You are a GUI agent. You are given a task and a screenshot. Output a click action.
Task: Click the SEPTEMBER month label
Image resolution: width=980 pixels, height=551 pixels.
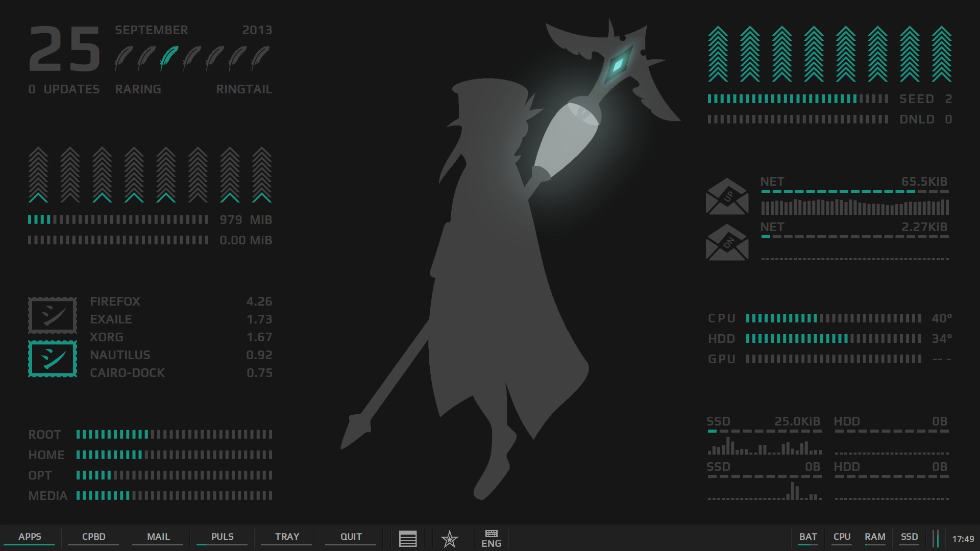(x=152, y=30)
